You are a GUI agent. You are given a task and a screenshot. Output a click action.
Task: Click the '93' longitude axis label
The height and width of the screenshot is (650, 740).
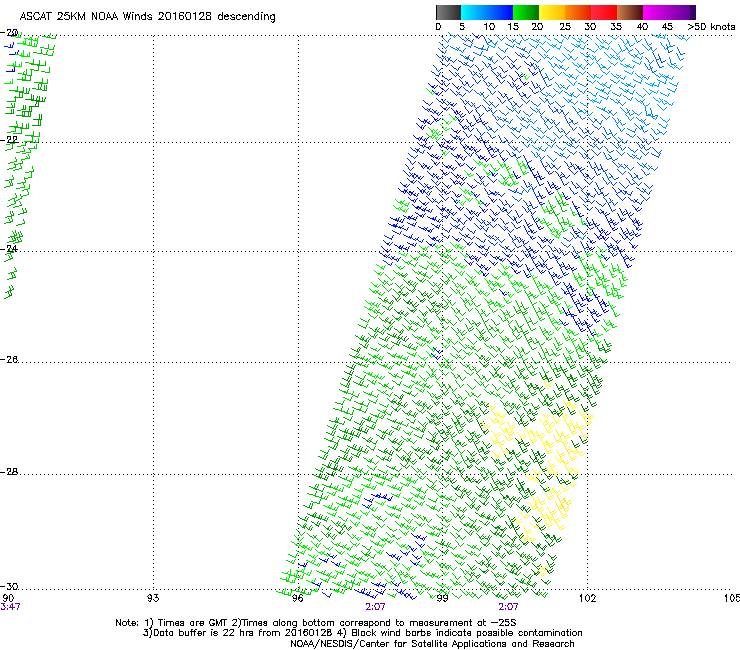(153, 598)
